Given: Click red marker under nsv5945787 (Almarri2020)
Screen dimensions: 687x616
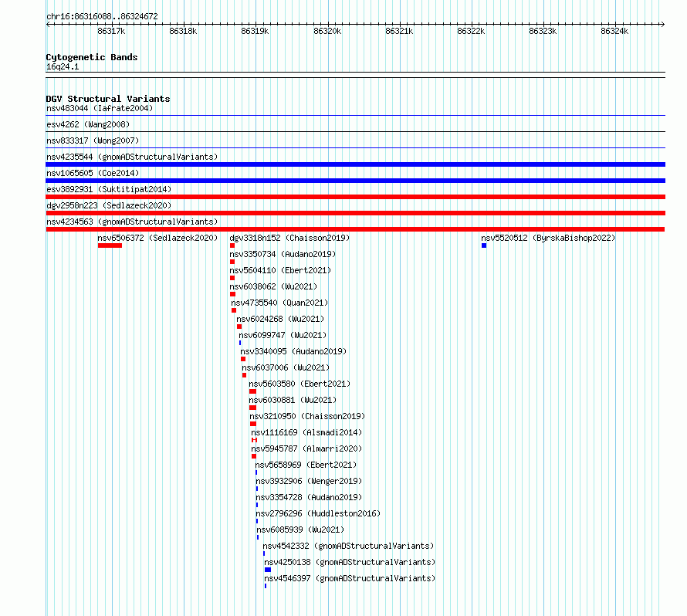Looking at the screenshot, I should pos(254,456).
